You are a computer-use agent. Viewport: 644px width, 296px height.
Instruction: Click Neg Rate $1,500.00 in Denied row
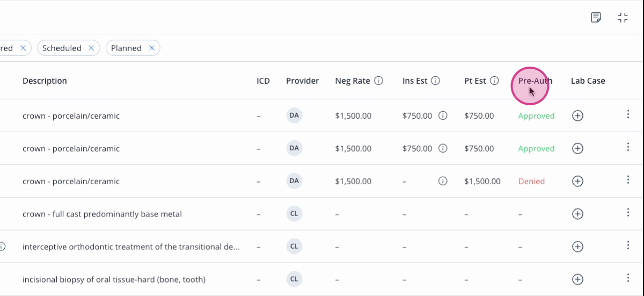tap(353, 182)
